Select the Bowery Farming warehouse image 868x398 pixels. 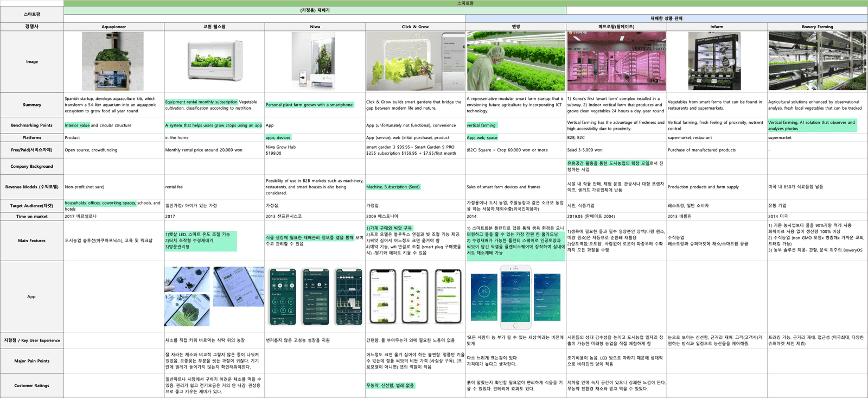[817, 61]
